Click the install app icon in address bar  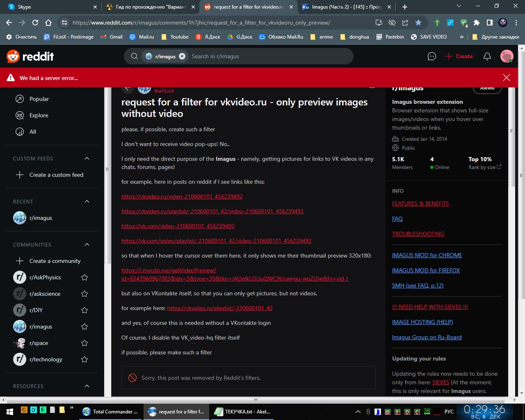[x=379, y=23]
